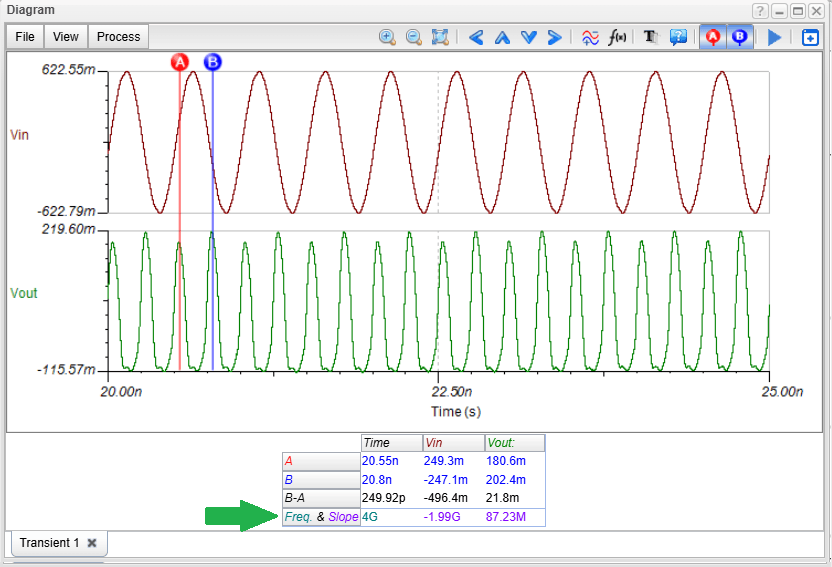Viewport: 832px width, 567px height.
Task: Click the red A cursor marker on graph
Action: [180, 62]
